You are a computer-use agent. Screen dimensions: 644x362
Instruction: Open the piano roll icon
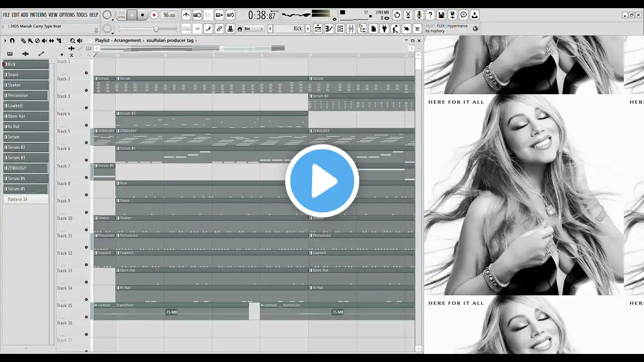point(329,29)
